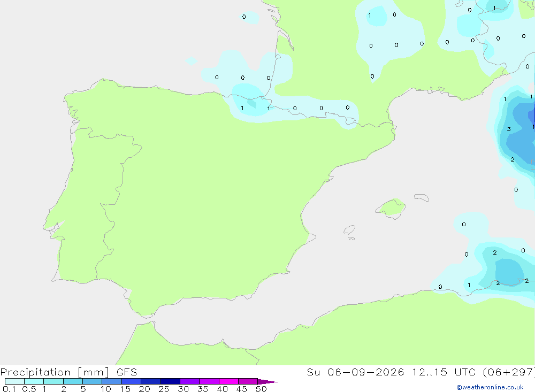Click the 45–50 mm legend color swatch
The width and height of the screenshot is (535, 392).
pos(248,381)
